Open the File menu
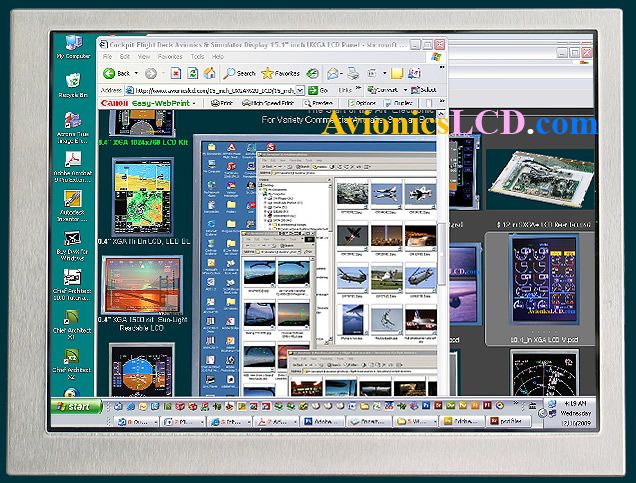Image resolution: width=636 pixels, height=483 pixels. coord(108,57)
